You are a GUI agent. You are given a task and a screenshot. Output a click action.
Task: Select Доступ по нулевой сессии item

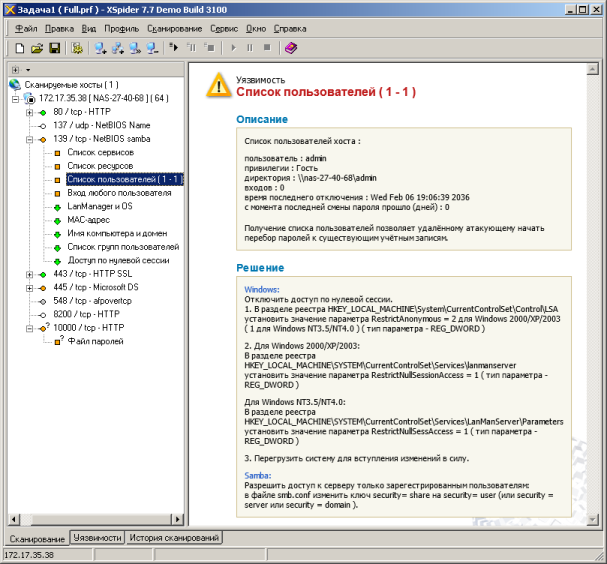[x=118, y=261]
